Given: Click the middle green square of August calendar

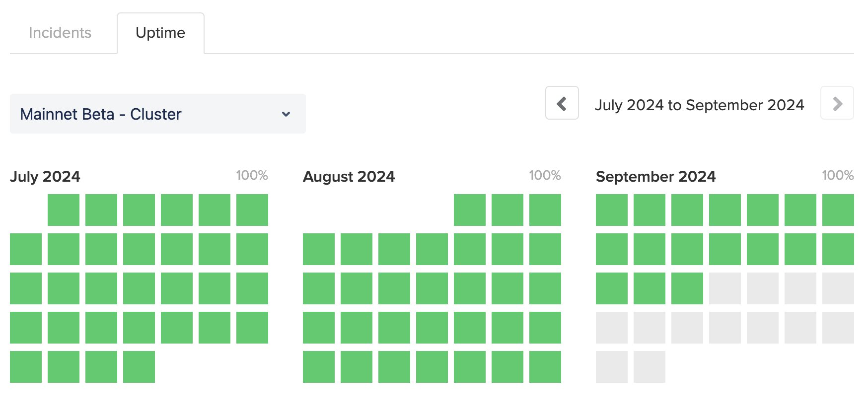Looking at the screenshot, I should click(430, 288).
